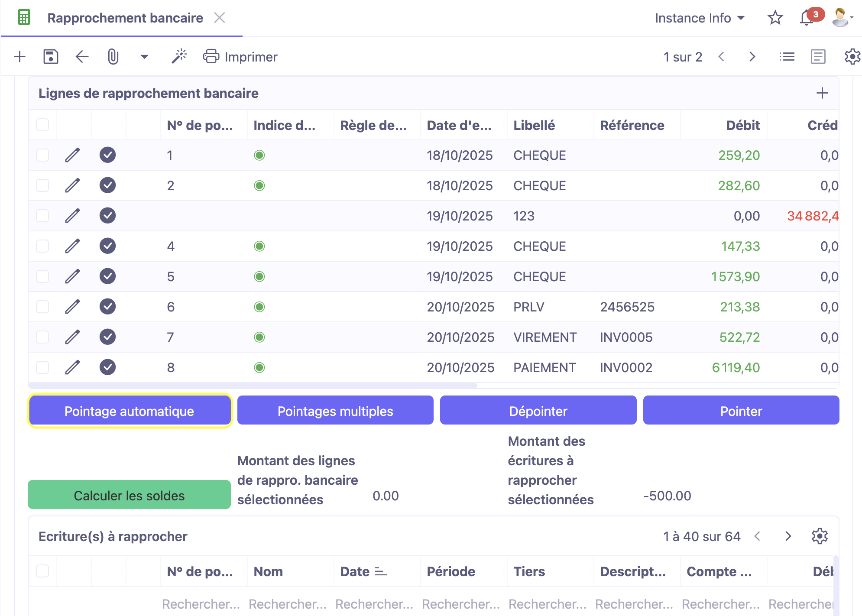Sort by the Débit column header
Viewport: 862px width, 616px height.
pos(742,125)
